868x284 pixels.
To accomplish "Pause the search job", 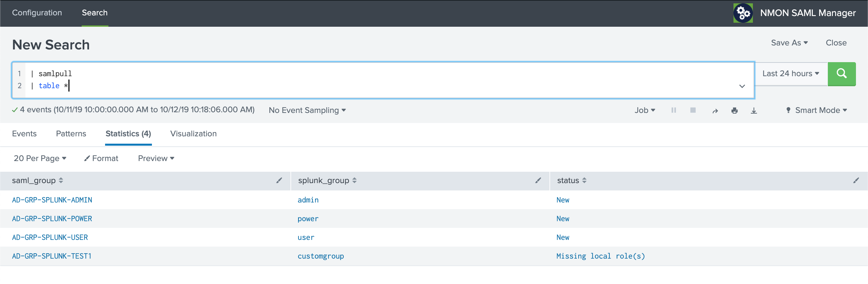I will pyautogui.click(x=673, y=110).
